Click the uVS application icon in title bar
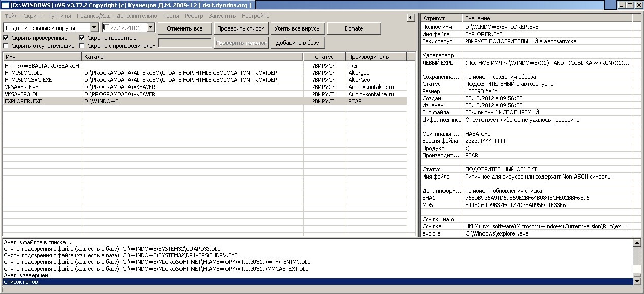Viewport: 644px width, 294px height. 5,5
